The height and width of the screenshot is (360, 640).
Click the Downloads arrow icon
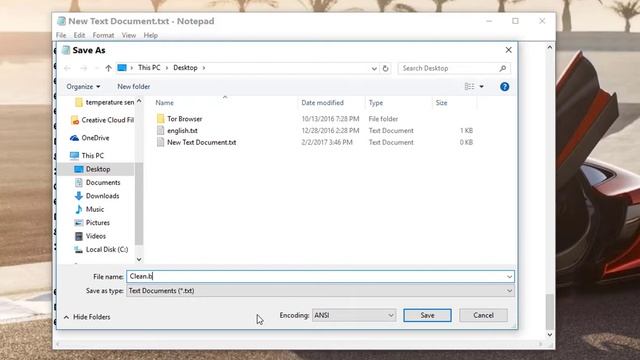tap(79, 196)
